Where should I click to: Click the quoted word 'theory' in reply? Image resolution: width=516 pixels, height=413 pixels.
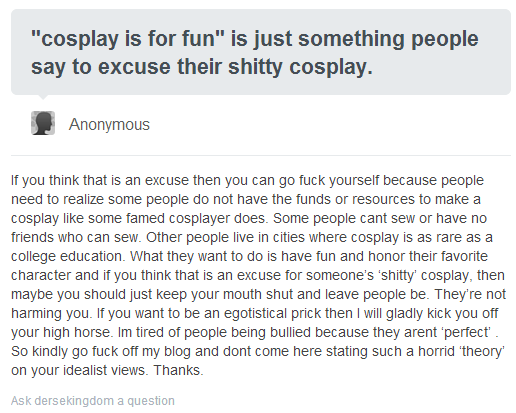point(482,351)
